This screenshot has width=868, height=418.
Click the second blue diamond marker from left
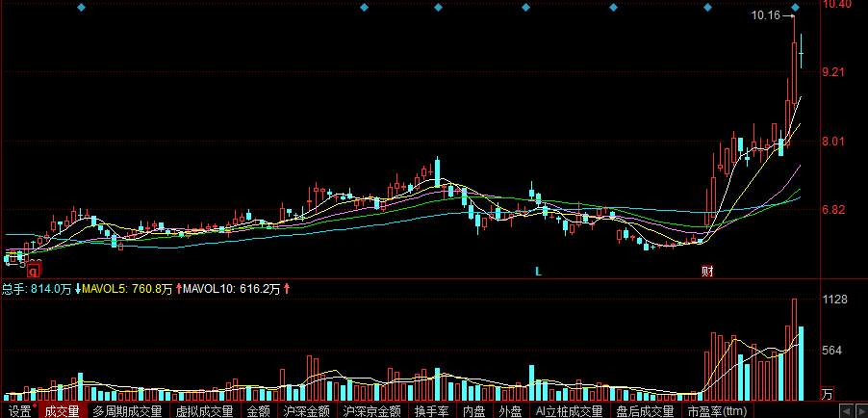point(365,7)
